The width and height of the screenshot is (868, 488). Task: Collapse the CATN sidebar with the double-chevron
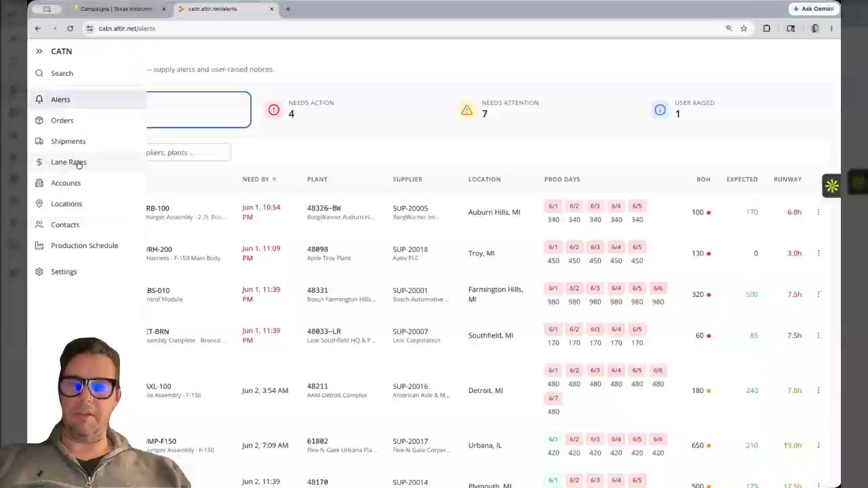click(39, 52)
